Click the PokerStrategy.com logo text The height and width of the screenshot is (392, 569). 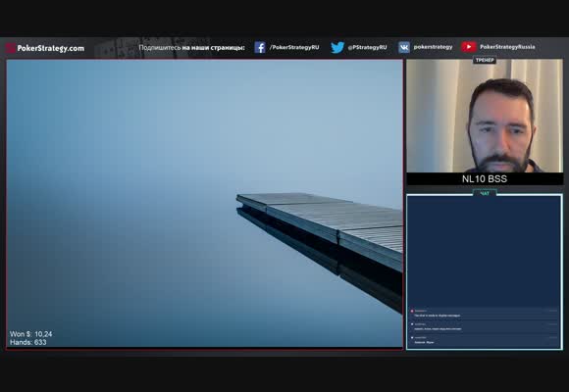pyautogui.click(x=51, y=48)
